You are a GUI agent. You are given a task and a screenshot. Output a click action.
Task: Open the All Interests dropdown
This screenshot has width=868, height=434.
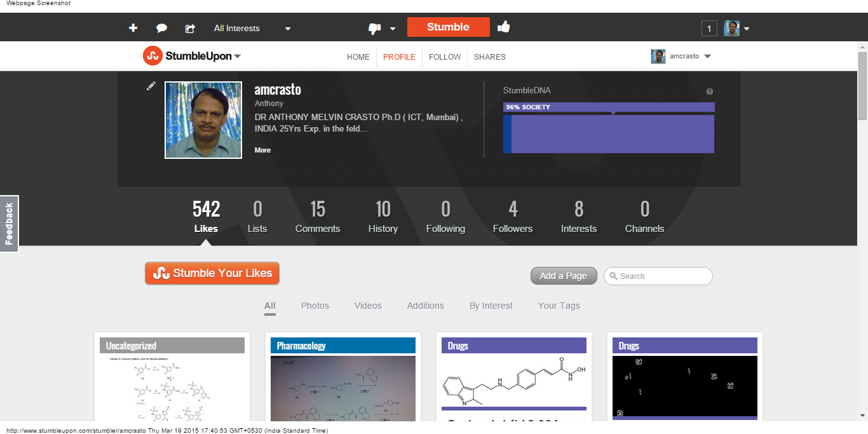[x=252, y=28]
